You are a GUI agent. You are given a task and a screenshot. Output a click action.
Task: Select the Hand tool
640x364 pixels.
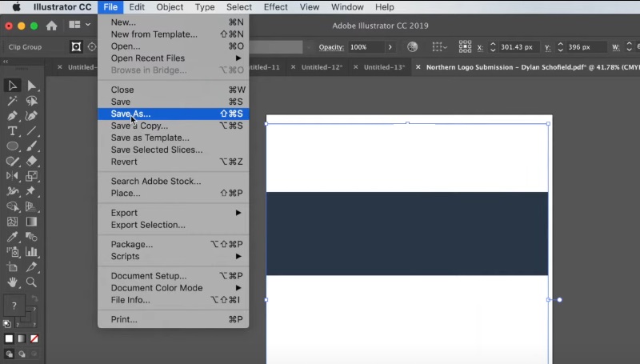coord(12,282)
